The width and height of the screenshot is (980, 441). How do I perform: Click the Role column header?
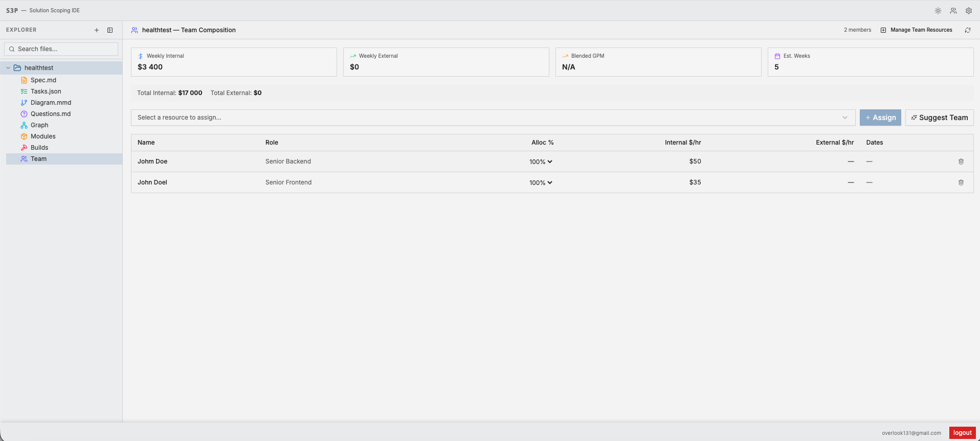pos(272,143)
